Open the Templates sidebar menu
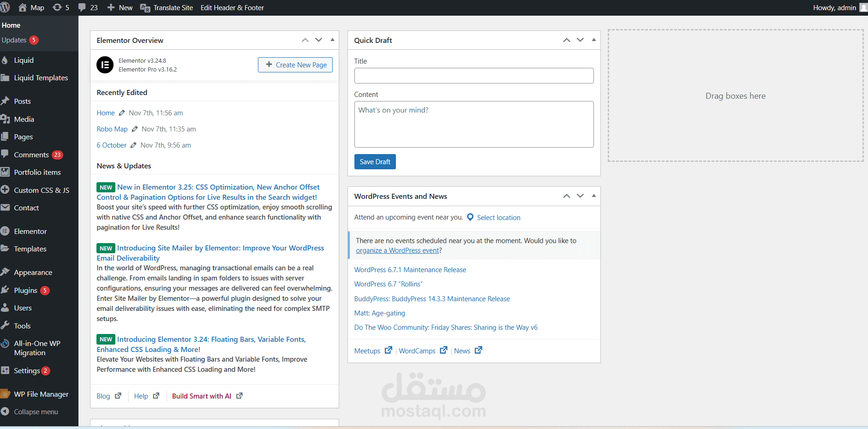Image resolution: width=868 pixels, height=429 pixels. pos(30,249)
